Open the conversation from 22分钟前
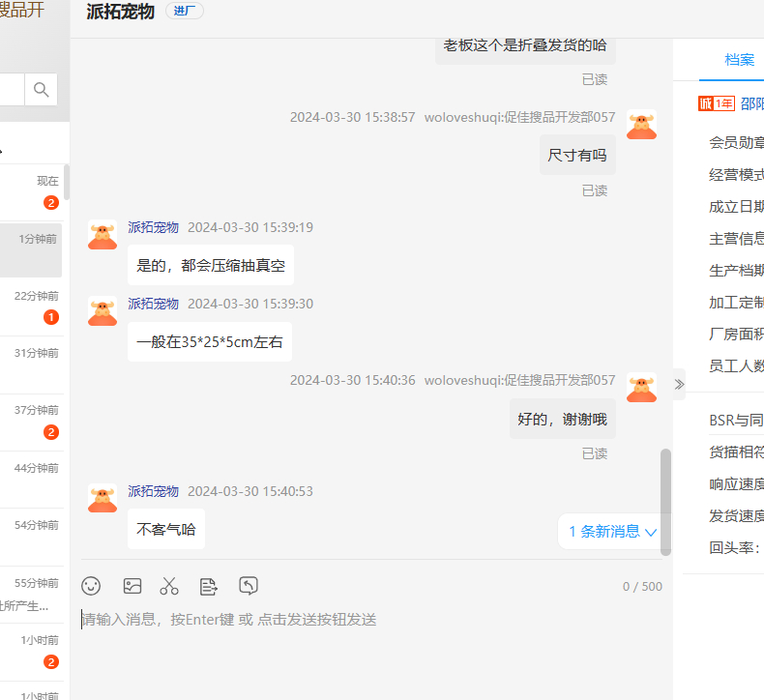 click(x=31, y=306)
